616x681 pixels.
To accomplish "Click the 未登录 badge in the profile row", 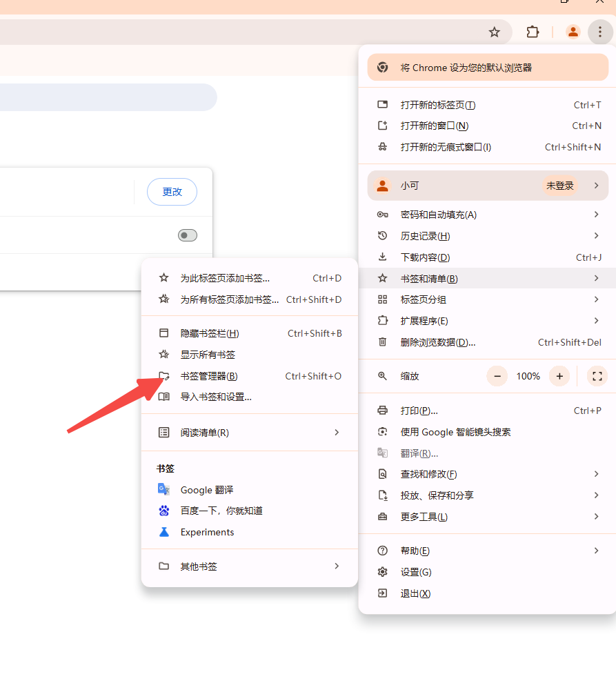I will pos(559,186).
